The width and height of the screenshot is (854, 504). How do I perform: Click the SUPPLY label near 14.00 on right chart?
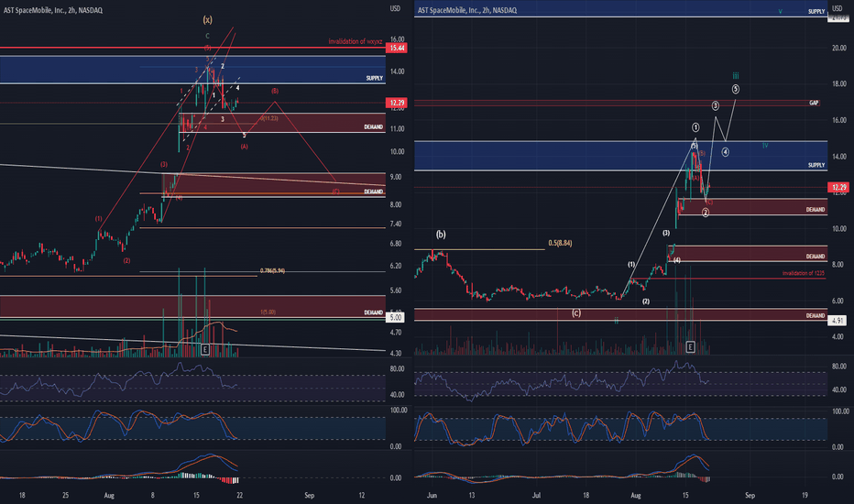(x=816, y=165)
